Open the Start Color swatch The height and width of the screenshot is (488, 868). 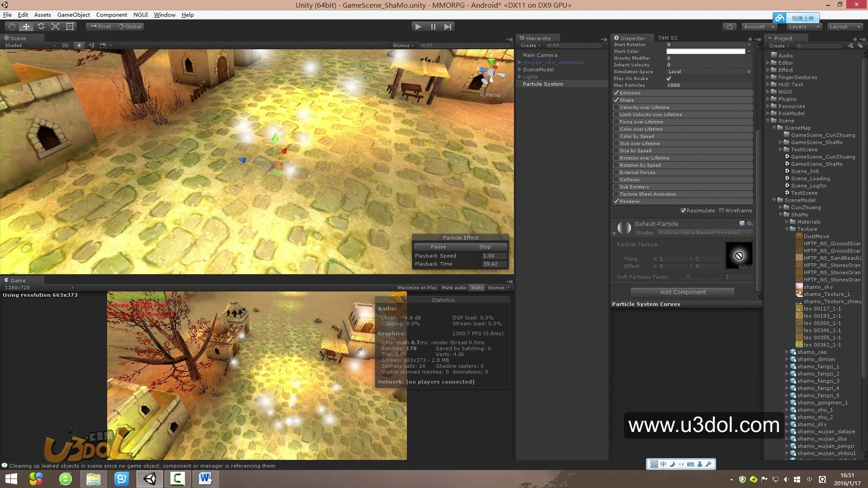705,52
